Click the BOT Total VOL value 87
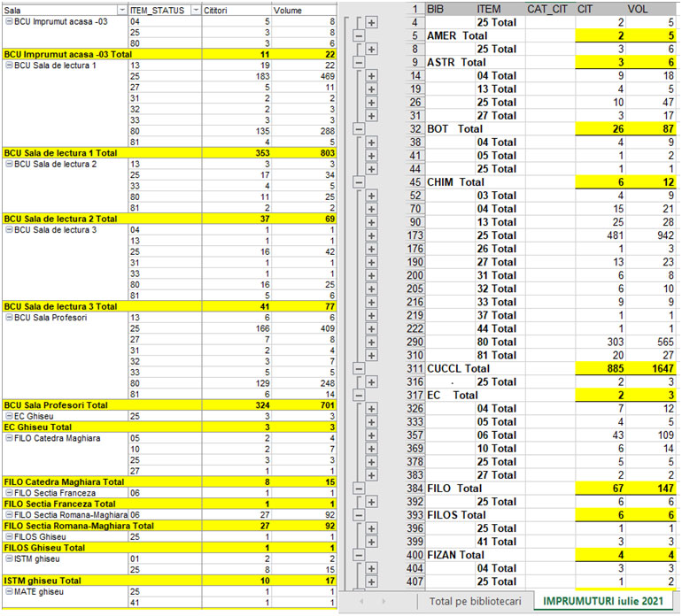 [651, 128]
